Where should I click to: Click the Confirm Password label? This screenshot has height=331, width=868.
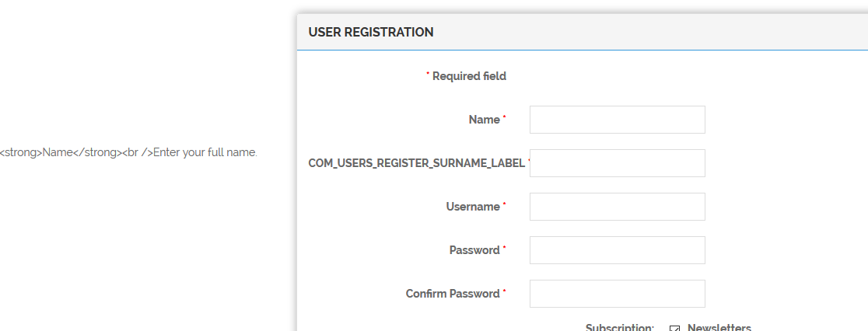click(x=452, y=294)
